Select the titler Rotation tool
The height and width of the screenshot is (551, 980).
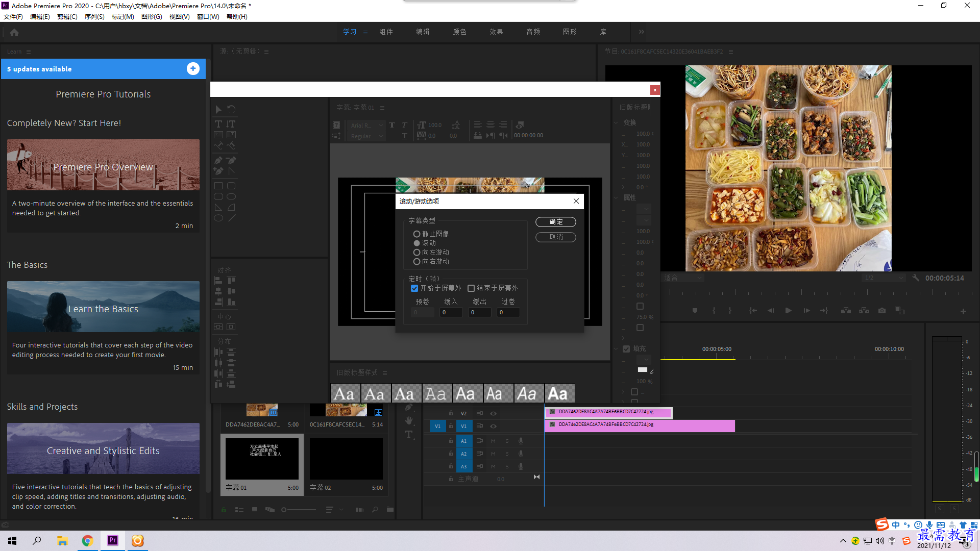coord(231,109)
